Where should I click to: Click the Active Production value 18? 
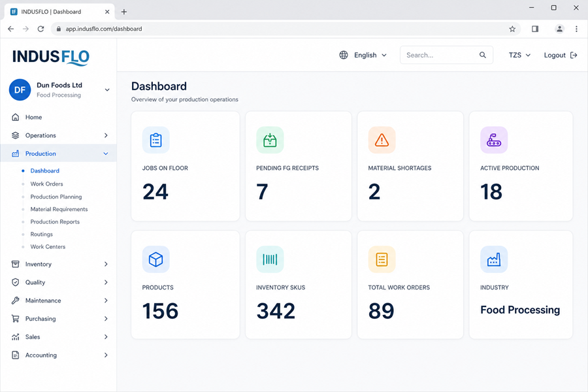coord(491,191)
